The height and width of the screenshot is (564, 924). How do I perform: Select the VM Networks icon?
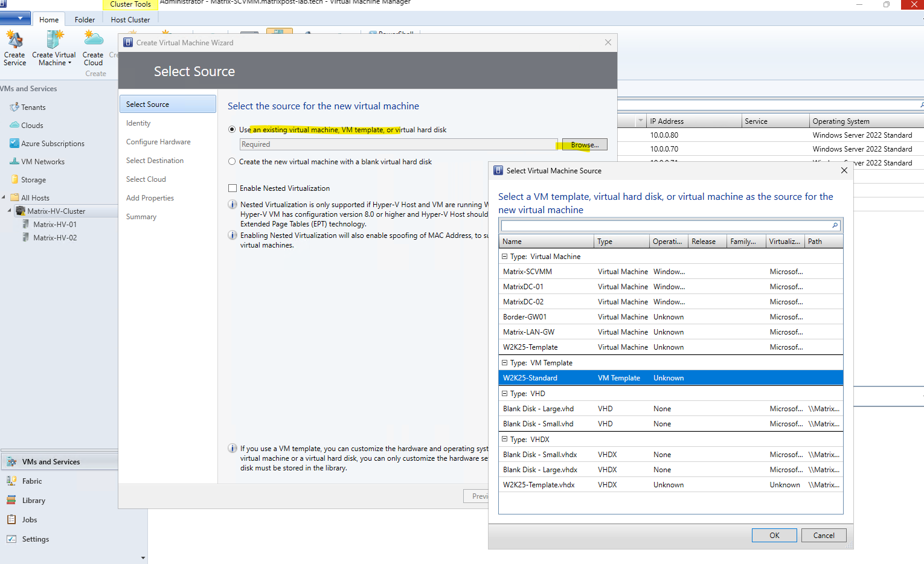pos(14,162)
